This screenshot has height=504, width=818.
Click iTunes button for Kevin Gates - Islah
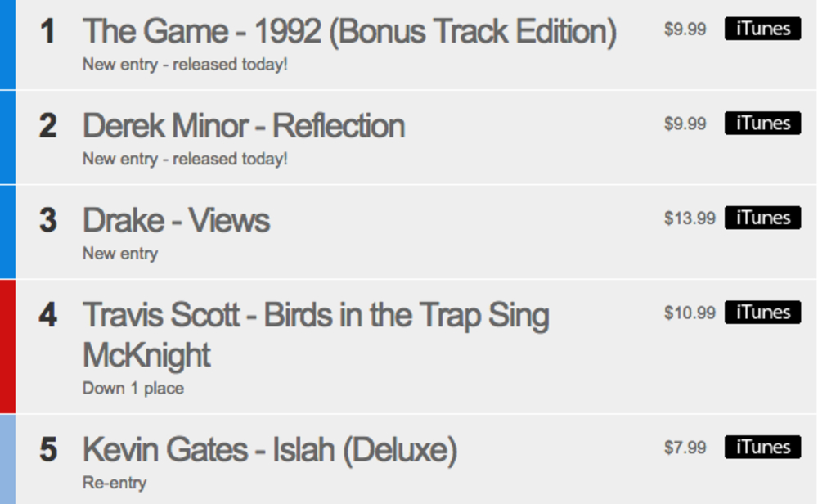[762, 448]
